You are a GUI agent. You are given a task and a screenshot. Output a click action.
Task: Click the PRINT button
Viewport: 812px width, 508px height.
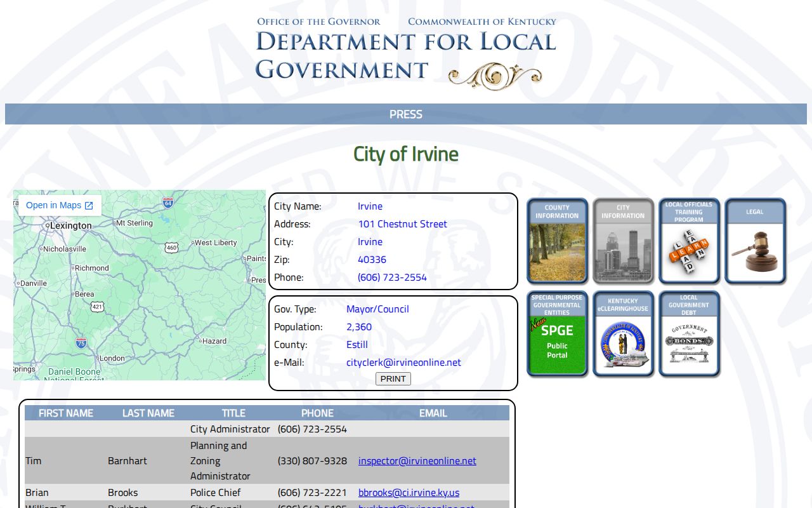393,379
